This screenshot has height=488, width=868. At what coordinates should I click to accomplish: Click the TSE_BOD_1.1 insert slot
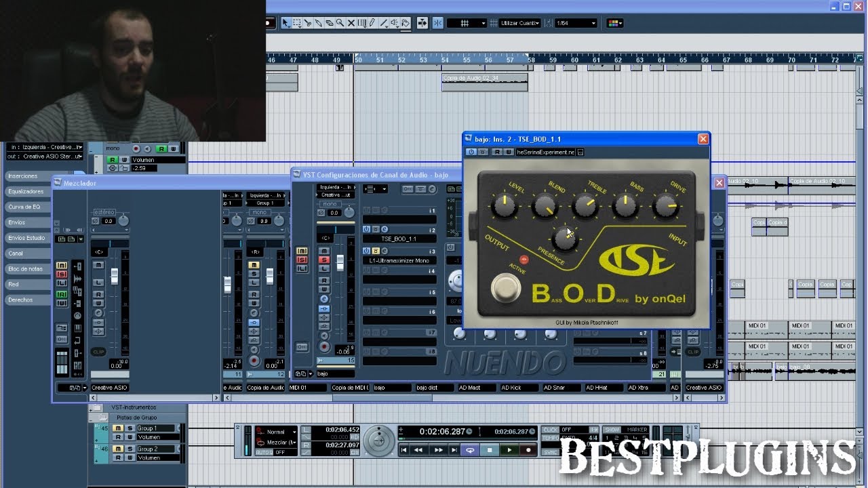399,239
